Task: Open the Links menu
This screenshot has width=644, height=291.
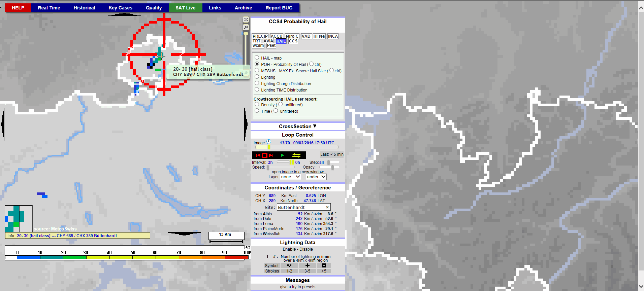Action: pyautogui.click(x=215, y=8)
